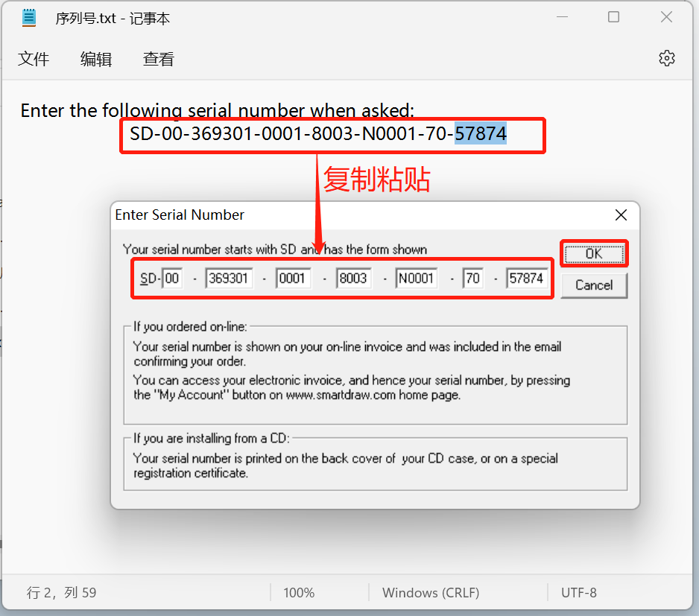699x616 pixels.
Task: Click 'Your serial number starts with SD' text
Action: click(275, 250)
